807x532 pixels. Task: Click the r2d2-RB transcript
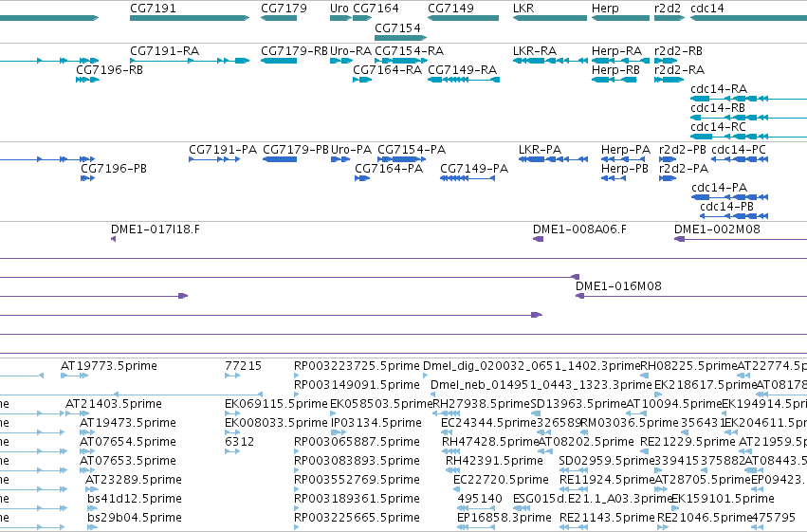tap(666, 61)
